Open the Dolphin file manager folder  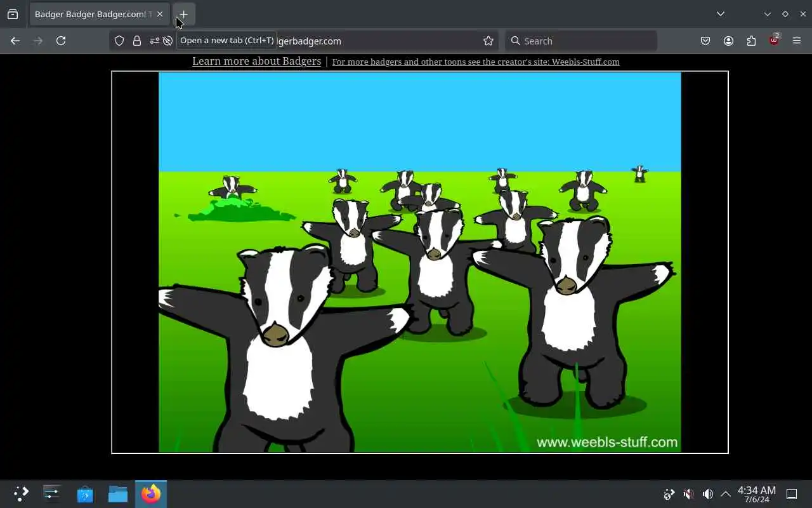pos(118,493)
